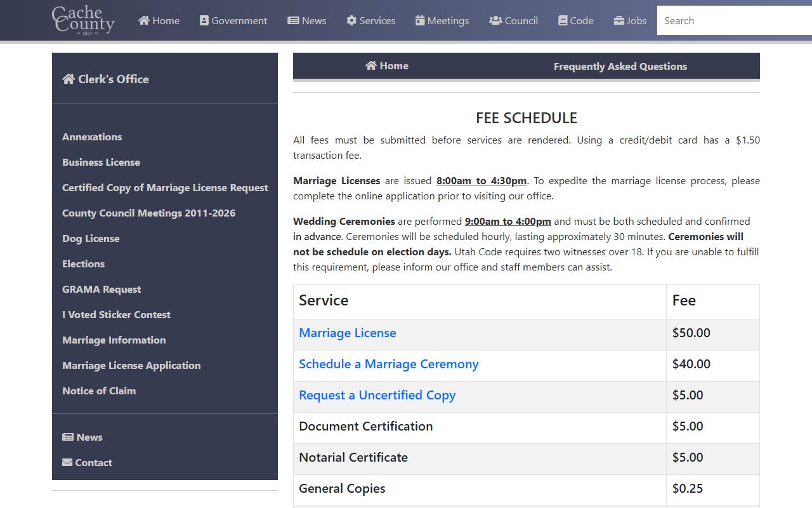
Task: Click the Code book icon
Action: [x=563, y=20]
